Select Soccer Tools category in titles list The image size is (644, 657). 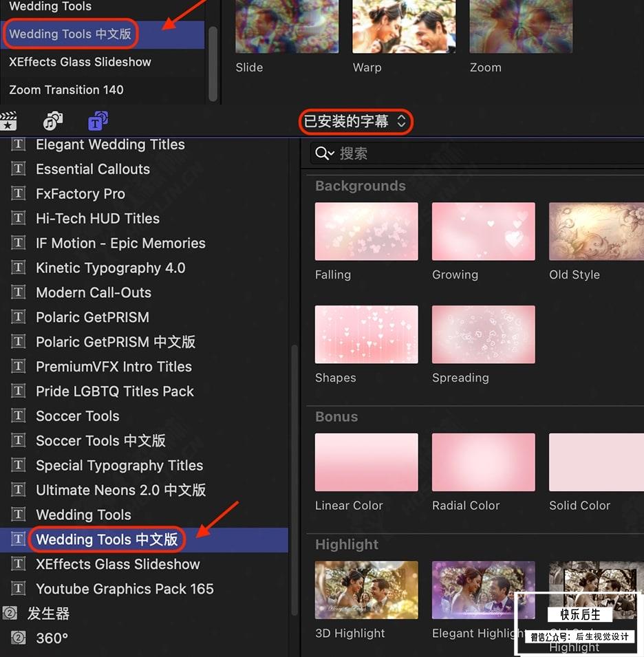78,416
